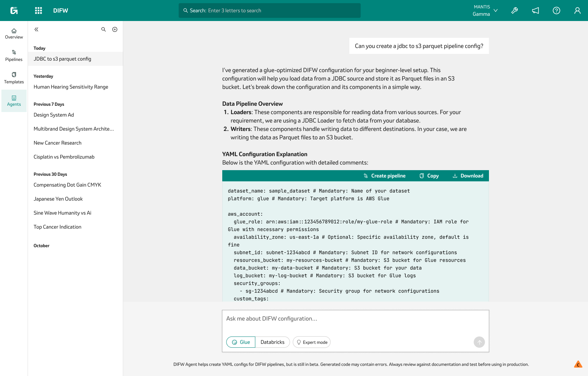Click the 'data_bucket: my-data-bucket' code line
This screenshot has height=376, width=588.
328,268
